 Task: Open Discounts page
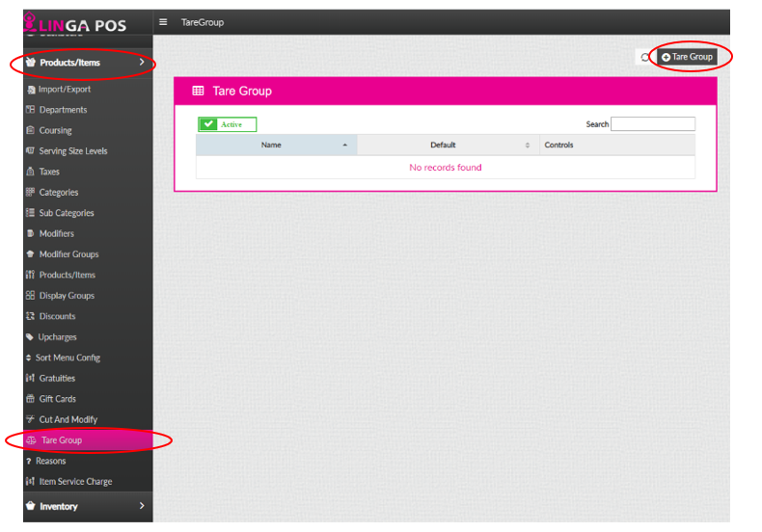coord(88,316)
